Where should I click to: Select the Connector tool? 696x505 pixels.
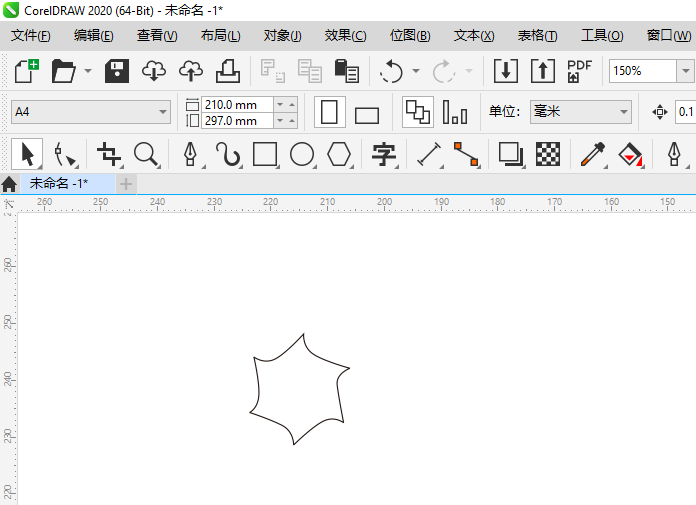click(466, 155)
